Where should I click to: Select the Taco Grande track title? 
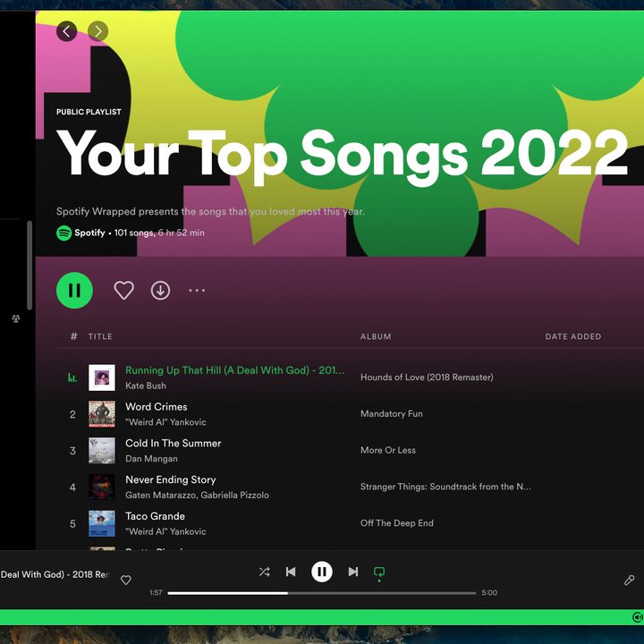[x=155, y=516]
